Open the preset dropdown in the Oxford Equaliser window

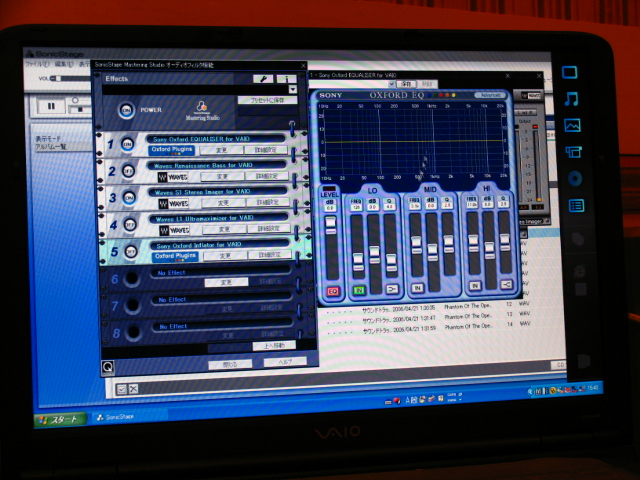(x=391, y=84)
